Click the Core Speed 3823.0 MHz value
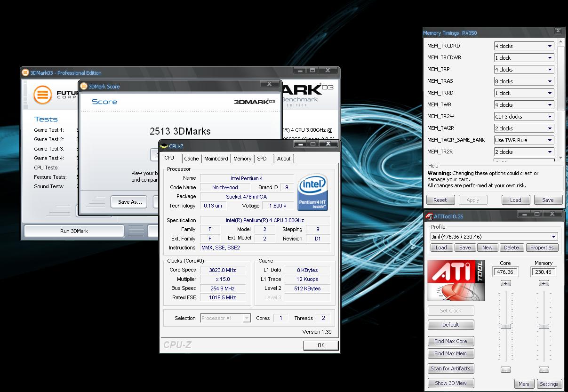The width and height of the screenshot is (568, 392). tap(223, 270)
